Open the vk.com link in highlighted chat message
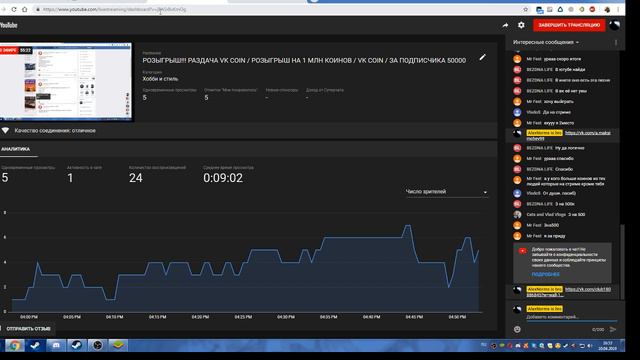The width and height of the screenshot is (640, 360). tap(588, 133)
